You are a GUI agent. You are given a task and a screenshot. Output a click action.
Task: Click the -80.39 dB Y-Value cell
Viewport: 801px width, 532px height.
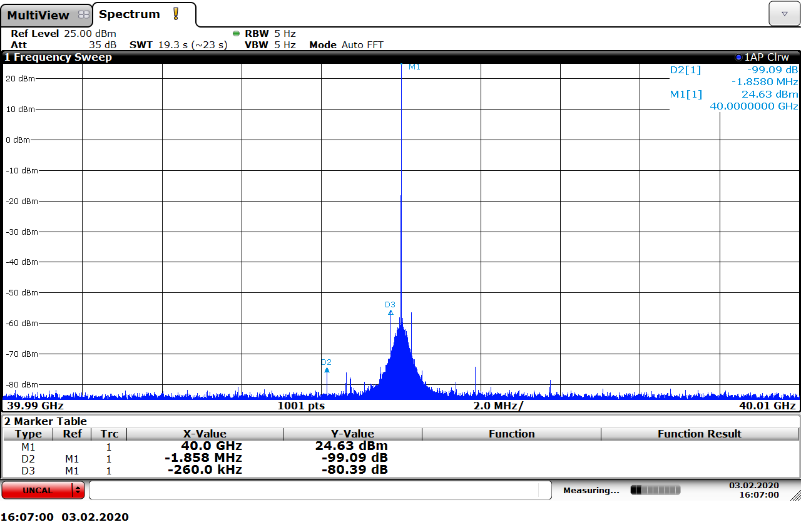point(355,469)
